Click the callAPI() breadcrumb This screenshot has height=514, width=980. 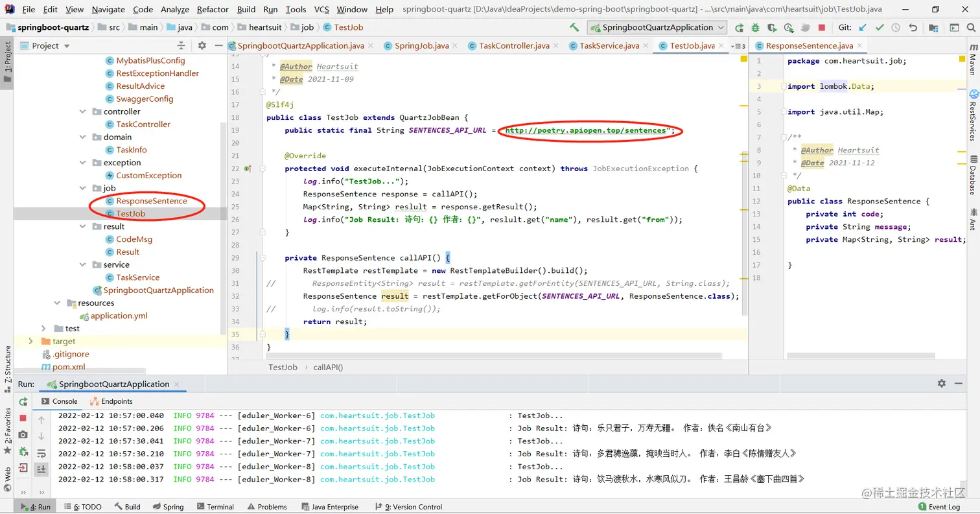point(328,367)
